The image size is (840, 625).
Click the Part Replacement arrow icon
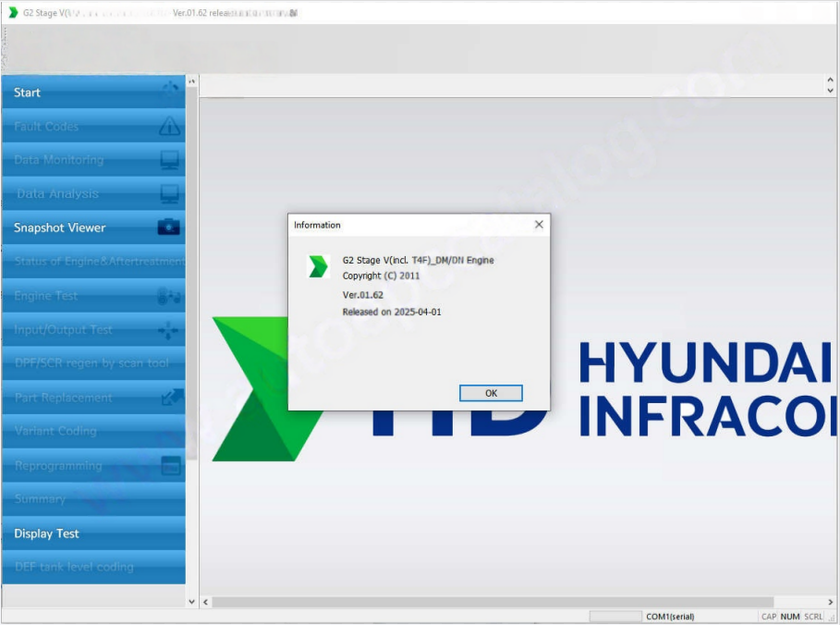click(x=171, y=398)
